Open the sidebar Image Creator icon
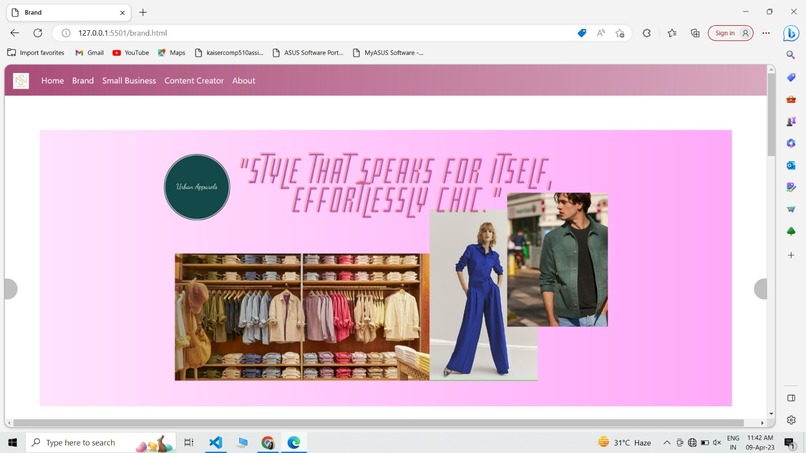The image size is (806, 453). [791, 187]
